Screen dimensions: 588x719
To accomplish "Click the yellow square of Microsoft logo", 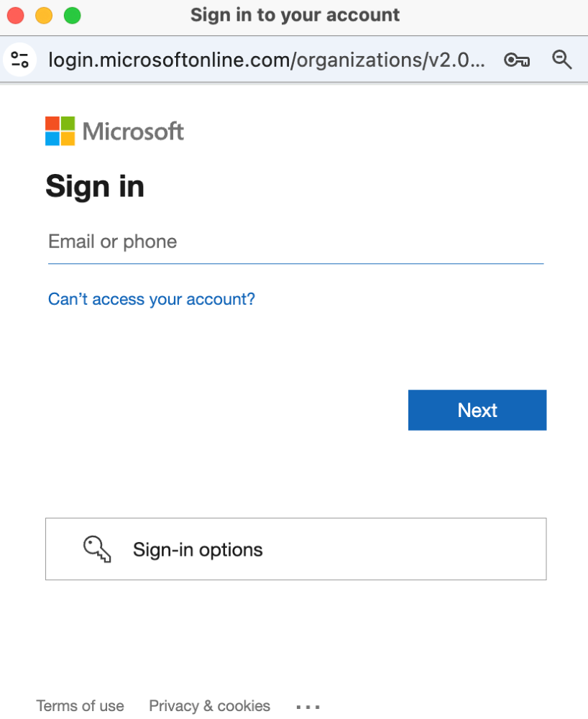I will pyautogui.click(x=68, y=139).
